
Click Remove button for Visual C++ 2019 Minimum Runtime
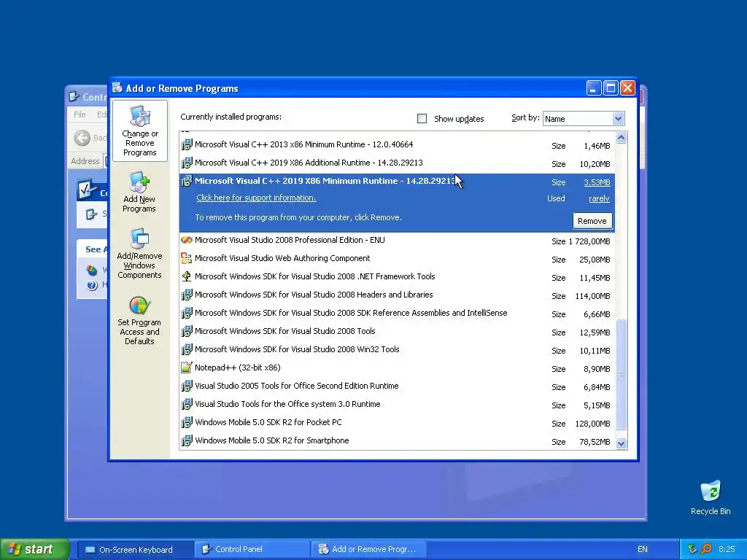coord(592,221)
